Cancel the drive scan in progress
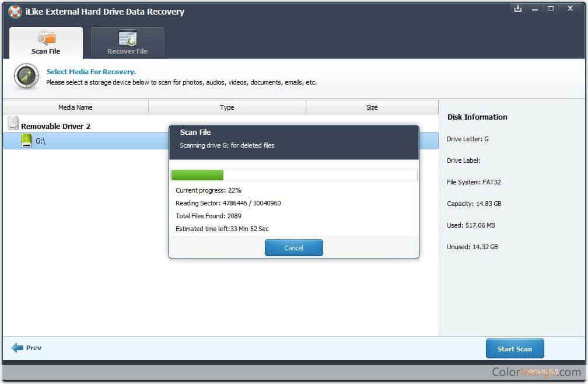This screenshot has height=384, width=588. [293, 248]
